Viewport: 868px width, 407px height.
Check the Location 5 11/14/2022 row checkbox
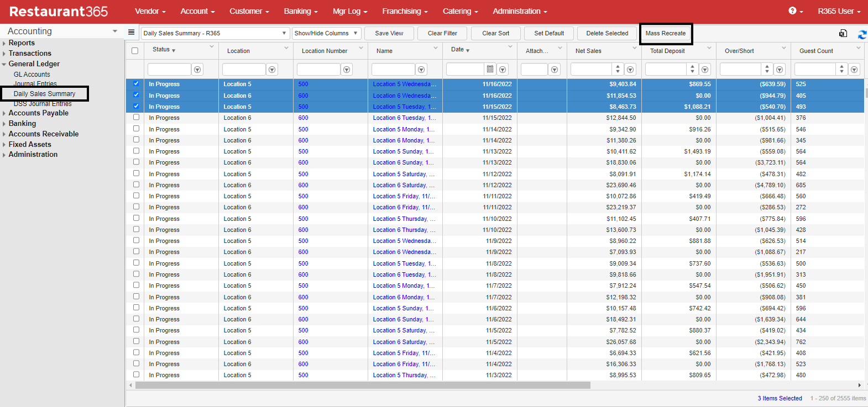coord(136,128)
